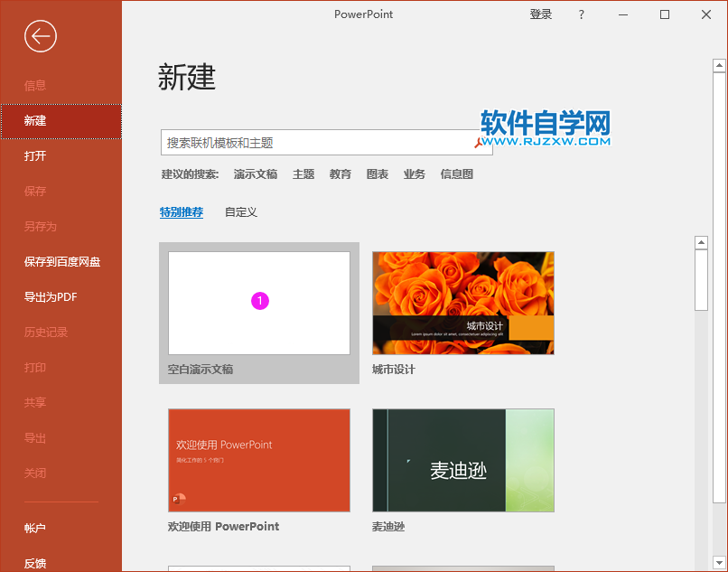Select the 空白演示文稿 blank template
Screen dimensions: 728x572
click(259, 301)
